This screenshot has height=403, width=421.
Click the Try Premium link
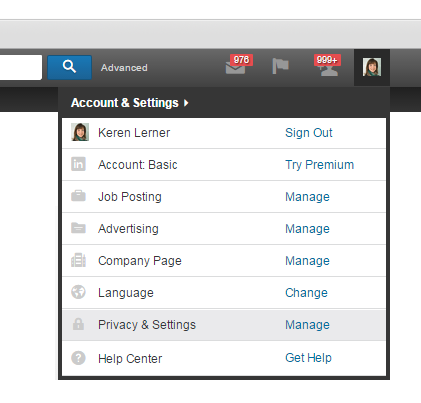click(x=319, y=165)
